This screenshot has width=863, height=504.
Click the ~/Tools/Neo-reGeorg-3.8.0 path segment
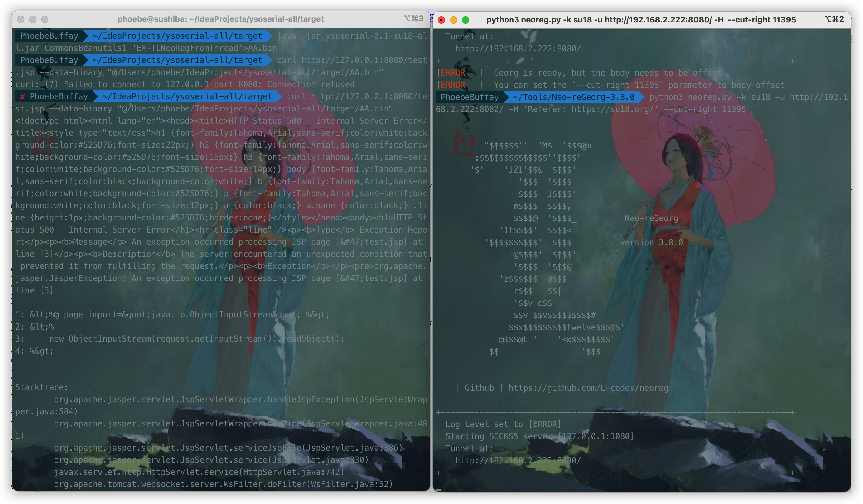click(574, 97)
